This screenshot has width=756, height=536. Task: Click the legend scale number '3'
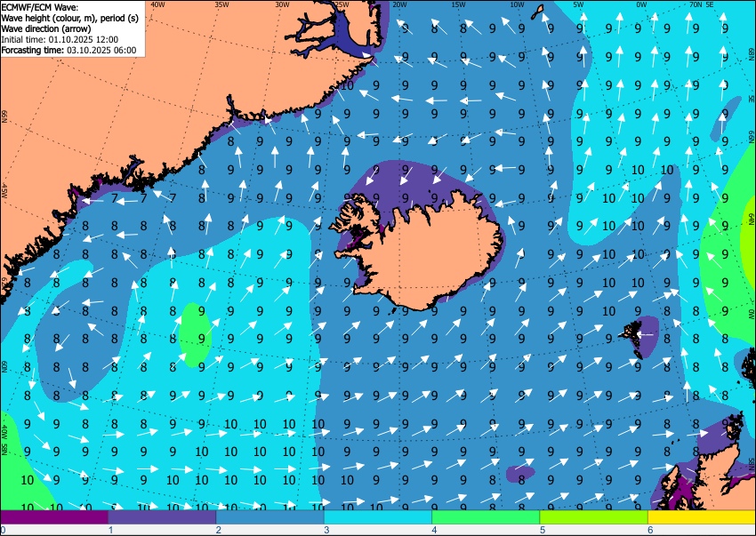[326, 530]
